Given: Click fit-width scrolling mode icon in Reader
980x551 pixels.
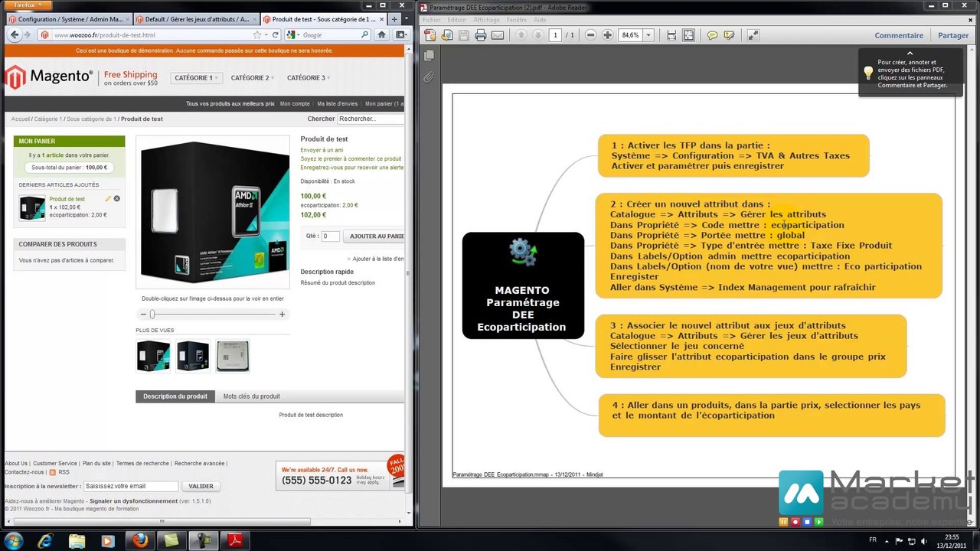Looking at the screenshot, I should click(x=671, y=35).
